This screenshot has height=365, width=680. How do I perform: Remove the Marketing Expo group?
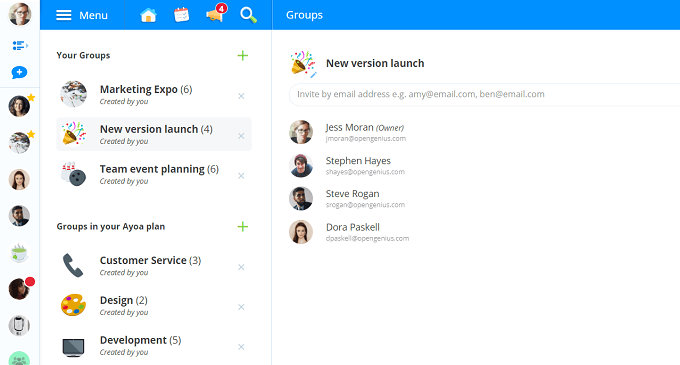tap(241, 96)
